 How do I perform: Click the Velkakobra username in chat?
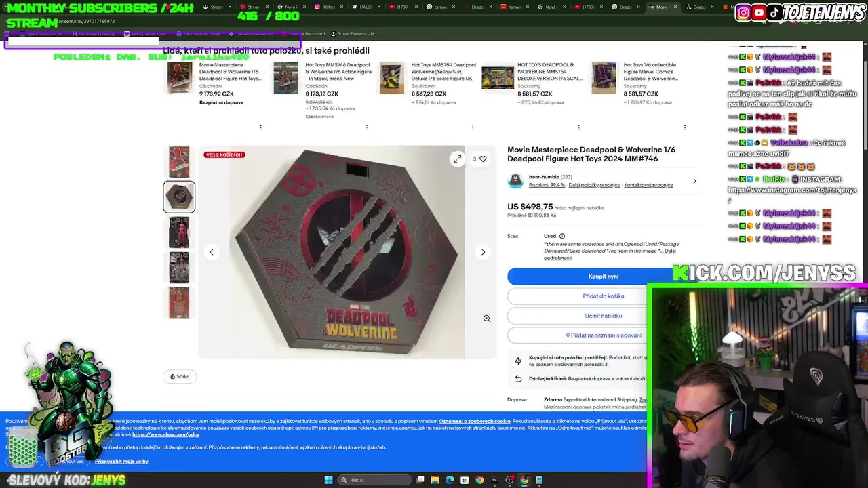tap(788, 143)
